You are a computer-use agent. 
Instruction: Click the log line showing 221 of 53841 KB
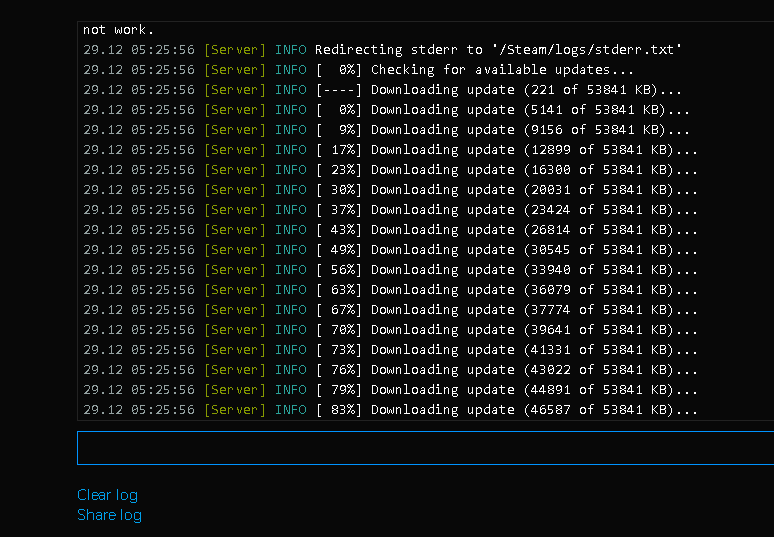(383, 90)
